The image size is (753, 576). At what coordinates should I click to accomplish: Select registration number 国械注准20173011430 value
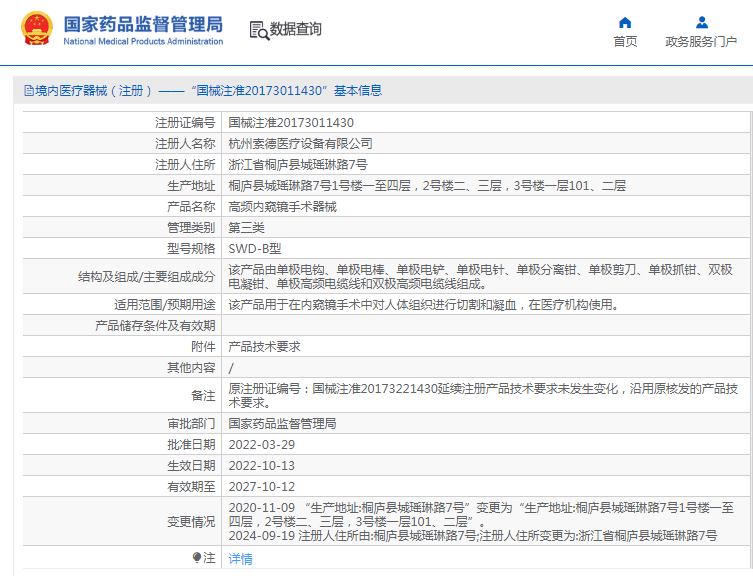click(291, 123)
